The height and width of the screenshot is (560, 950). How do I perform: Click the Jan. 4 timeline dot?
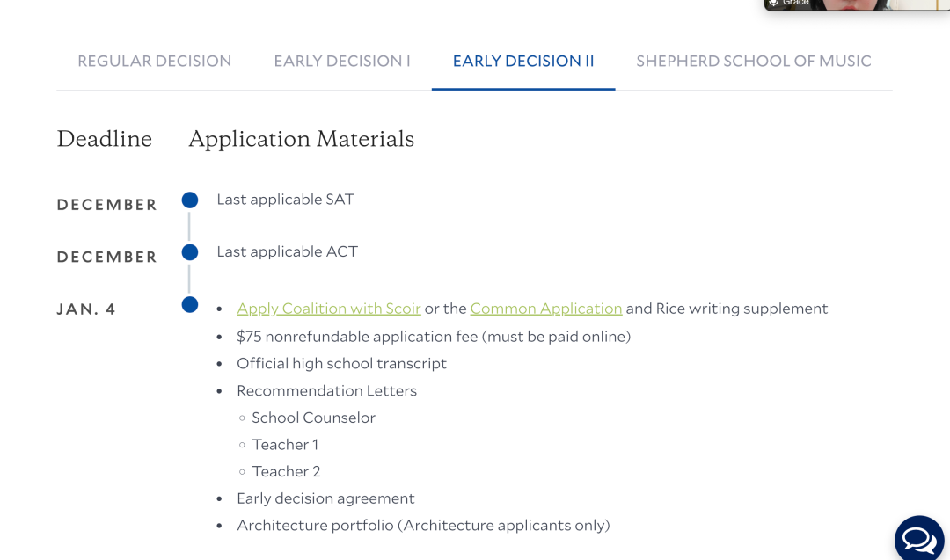[x=190, y=305]
